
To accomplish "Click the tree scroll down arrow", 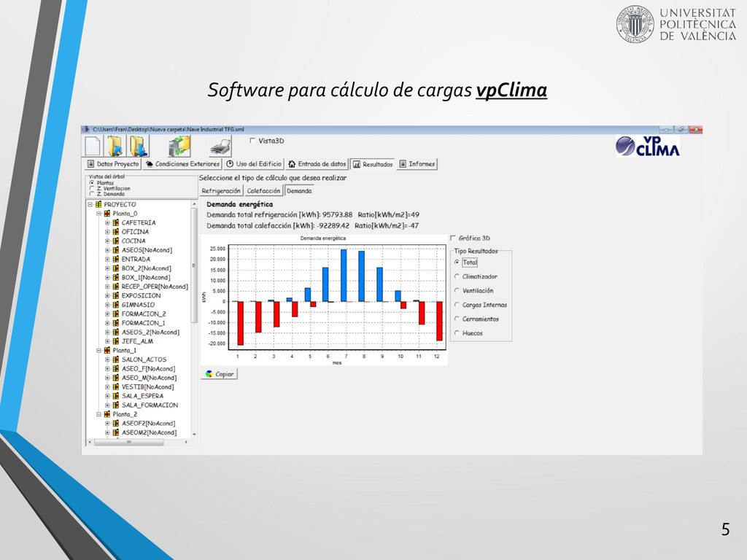I will [x=194, y=434].
